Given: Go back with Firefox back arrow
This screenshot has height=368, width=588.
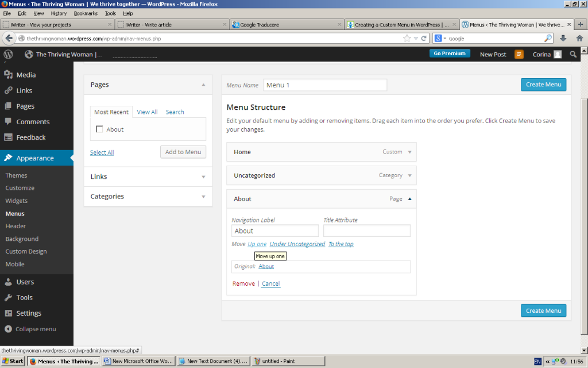Looking at the screenshot, I should [x=9, y=39].
